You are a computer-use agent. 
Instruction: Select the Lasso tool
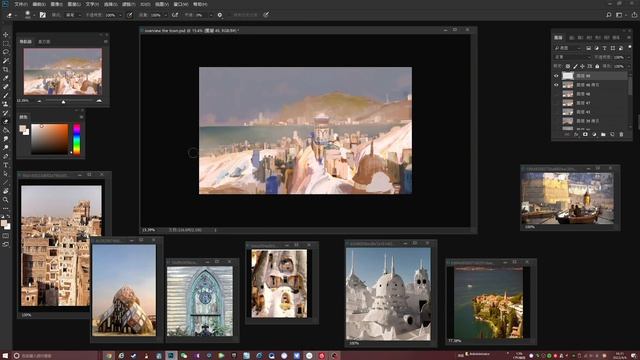[6, 52]
